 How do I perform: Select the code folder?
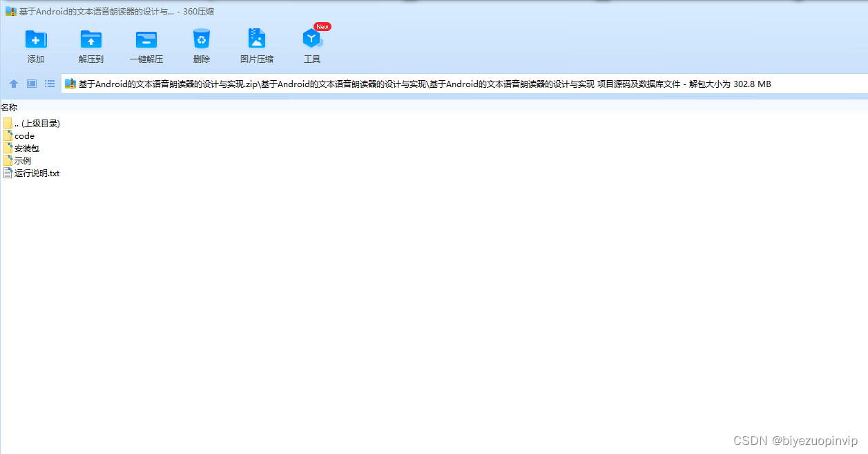point(19,135)
